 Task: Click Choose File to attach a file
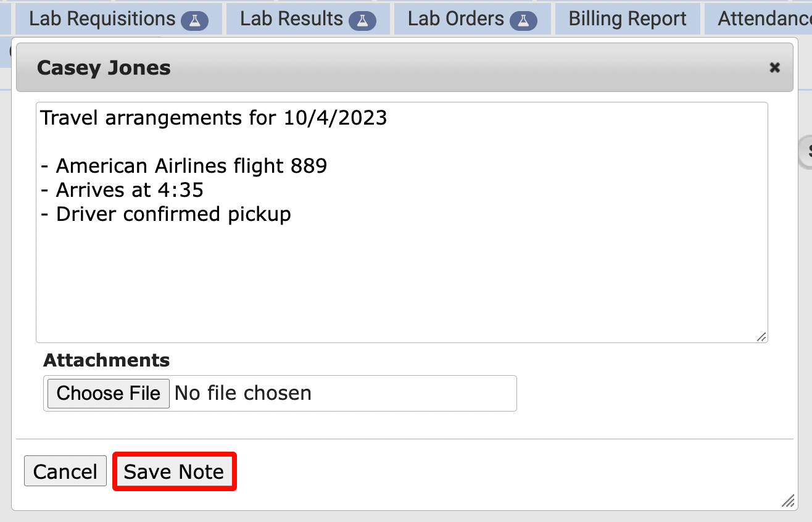click(109, 393)
